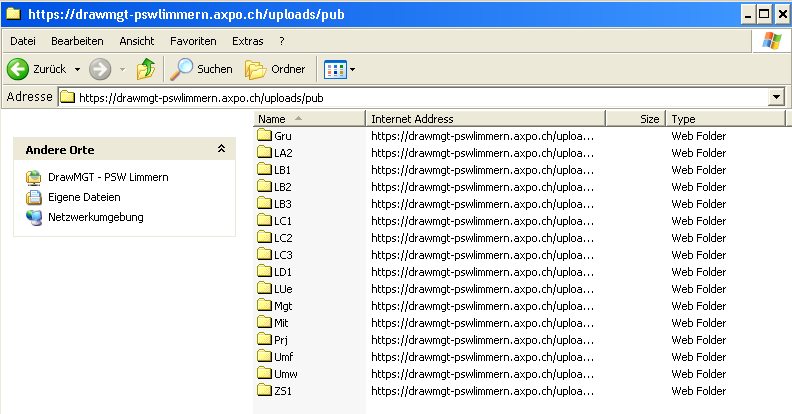Collapse the Andere Orte panel chevron

tap(221, 148)
